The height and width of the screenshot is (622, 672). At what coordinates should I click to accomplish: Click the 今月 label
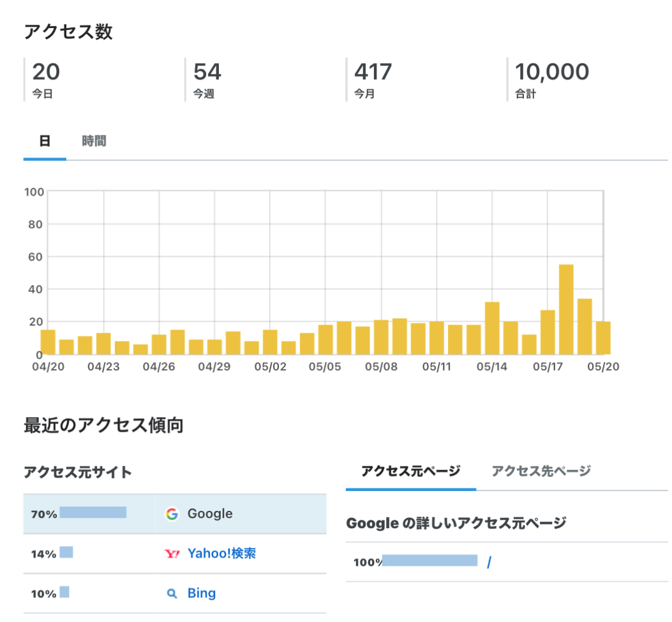pyautogui.click(x=364, y=93)
